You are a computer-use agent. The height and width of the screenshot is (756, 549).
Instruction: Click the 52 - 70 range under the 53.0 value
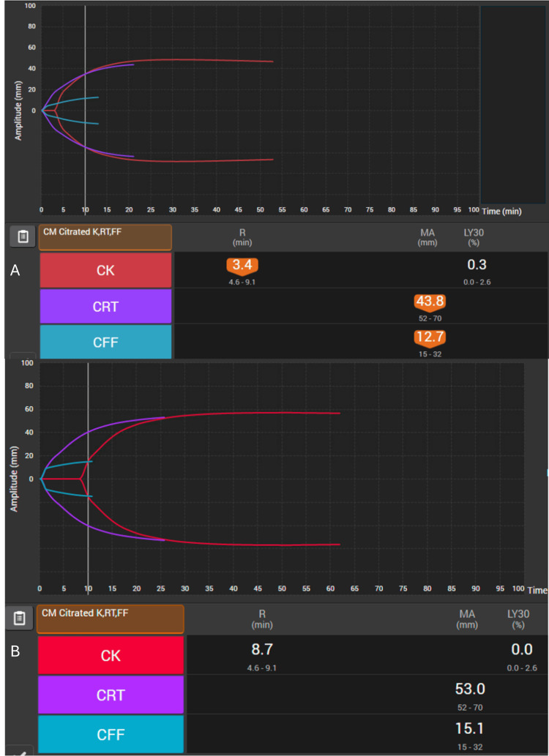470,708
